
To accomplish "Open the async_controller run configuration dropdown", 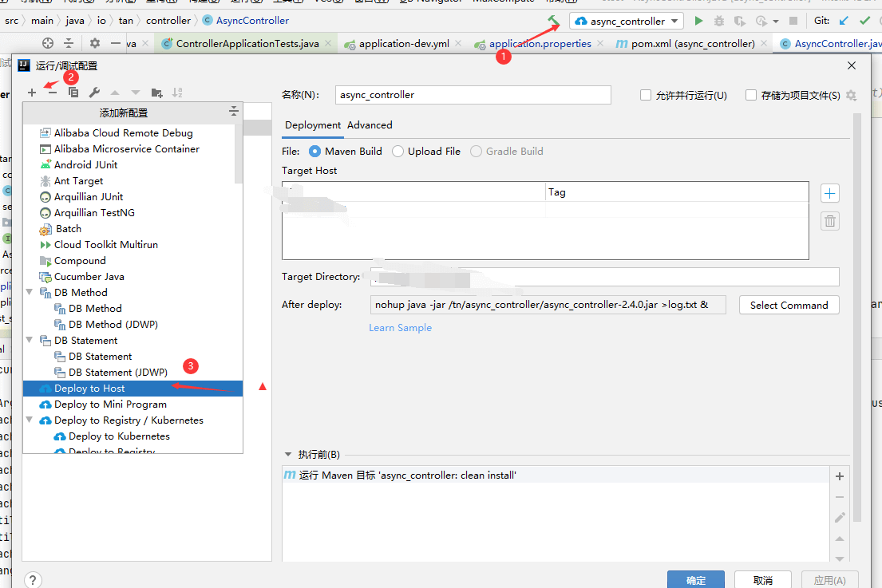I will (627, 22).
